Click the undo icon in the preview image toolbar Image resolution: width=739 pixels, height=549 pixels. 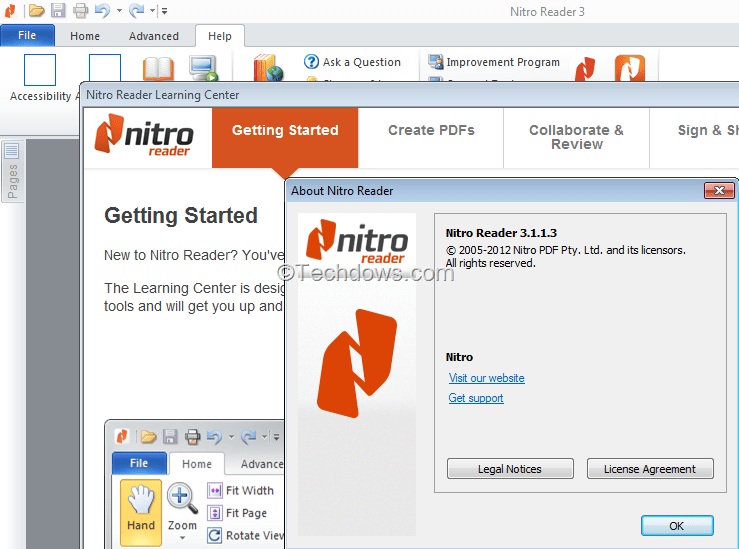coord(214,437)
